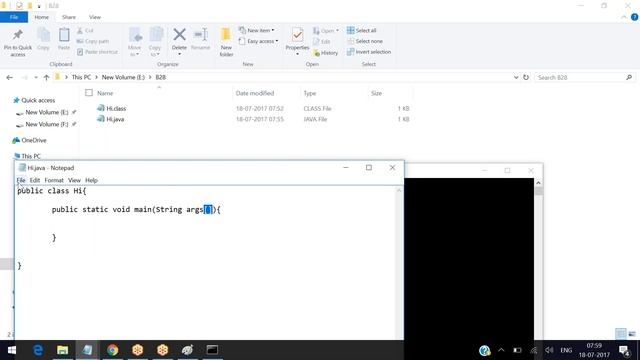Go back with Explorer back arrow
640x360 pixels.
click(x=9, y=77)
